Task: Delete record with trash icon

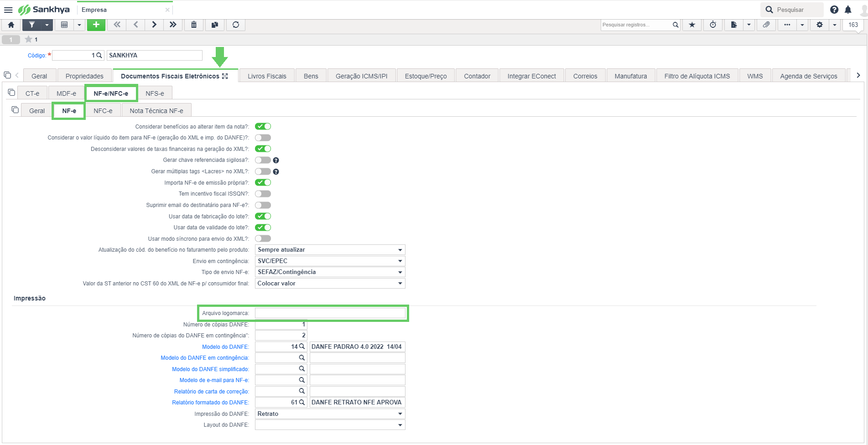Action: click(x=194, y=25)
